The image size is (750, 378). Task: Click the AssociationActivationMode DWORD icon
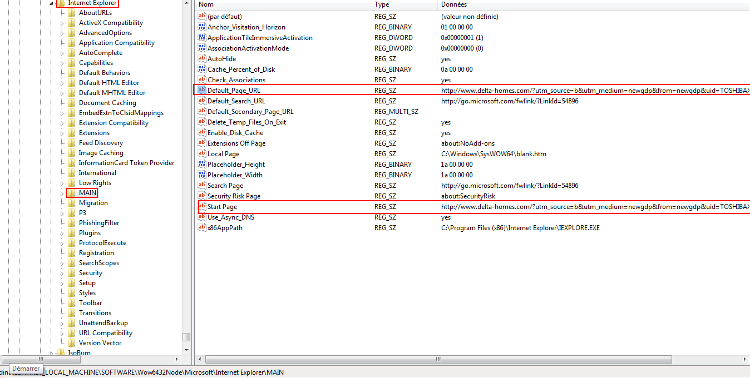click(x=201, y=48)
